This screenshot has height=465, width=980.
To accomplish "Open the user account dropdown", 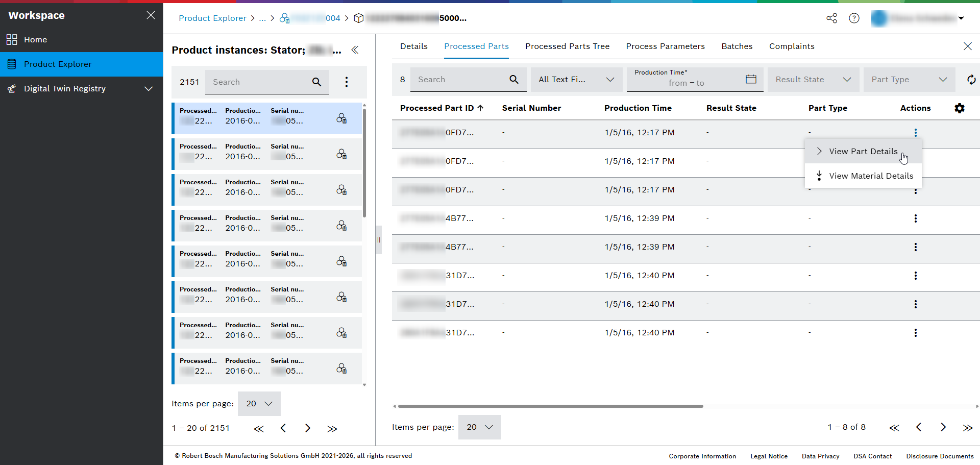I will (918, 18).
